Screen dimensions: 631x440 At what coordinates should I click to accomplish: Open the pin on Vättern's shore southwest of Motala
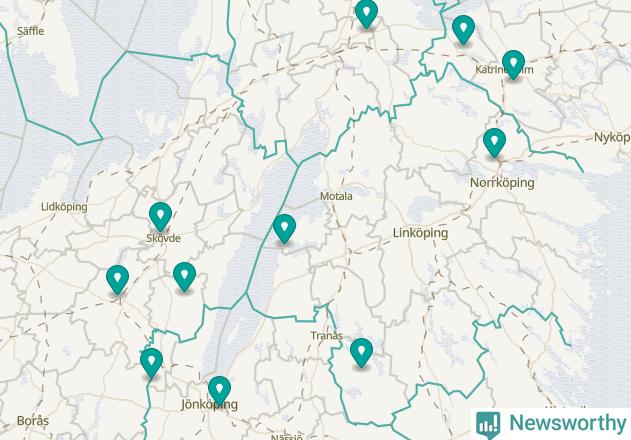point(284,229)
